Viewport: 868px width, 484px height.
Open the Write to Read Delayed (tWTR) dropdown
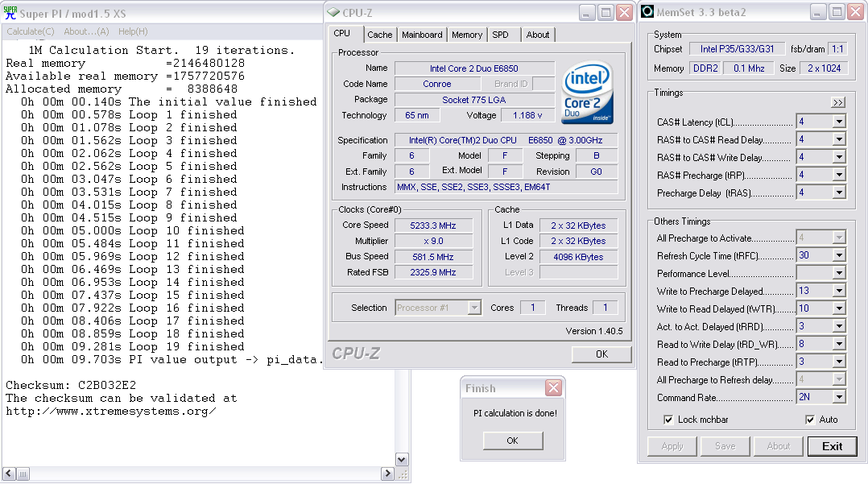click(839, 308)
